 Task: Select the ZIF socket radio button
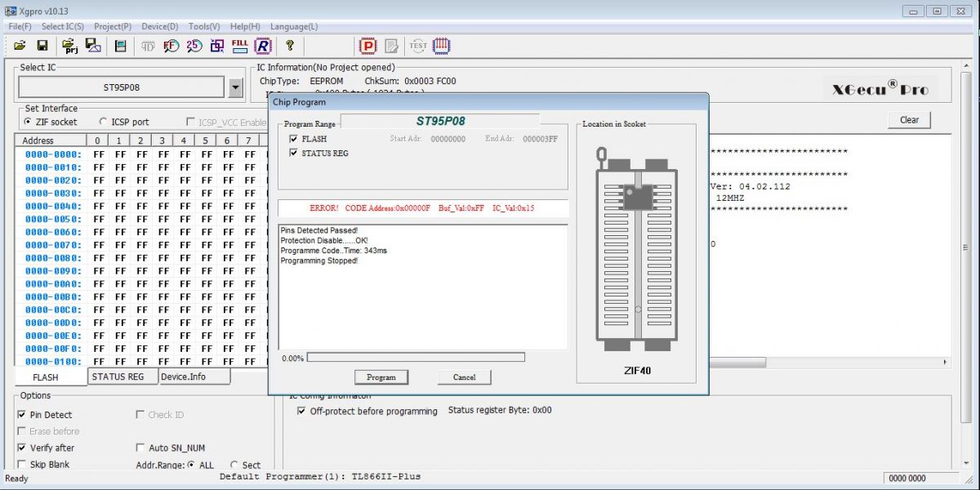tap(29, 122)
